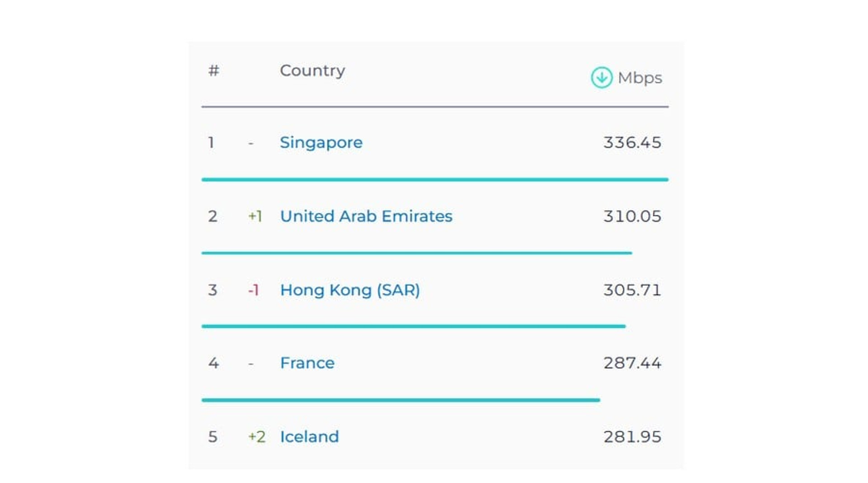
Task: Open the Iceland country link
Action: tap(309, 437)
